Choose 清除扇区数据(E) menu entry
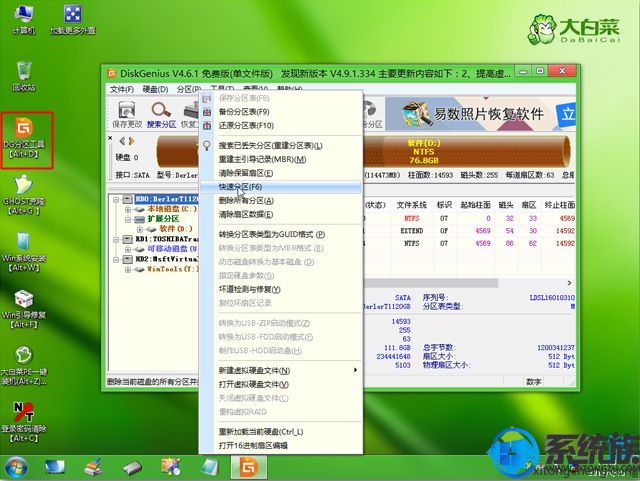The width and height of the screenshot is (640, 481). tap(281, 215)
